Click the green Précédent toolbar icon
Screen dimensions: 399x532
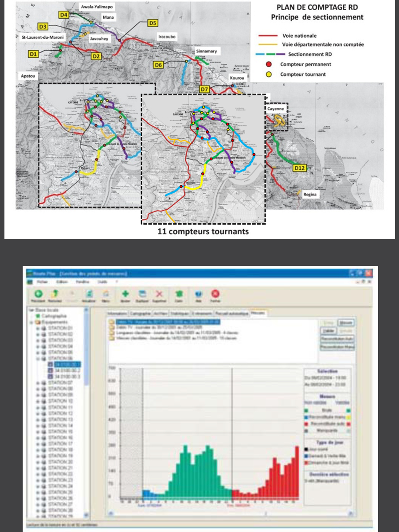39,294
